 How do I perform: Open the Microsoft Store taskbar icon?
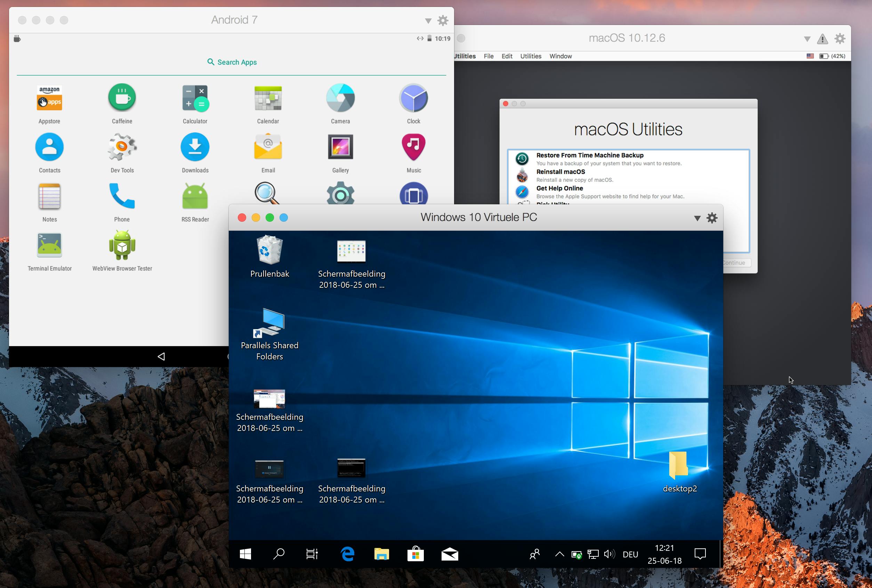415,554
